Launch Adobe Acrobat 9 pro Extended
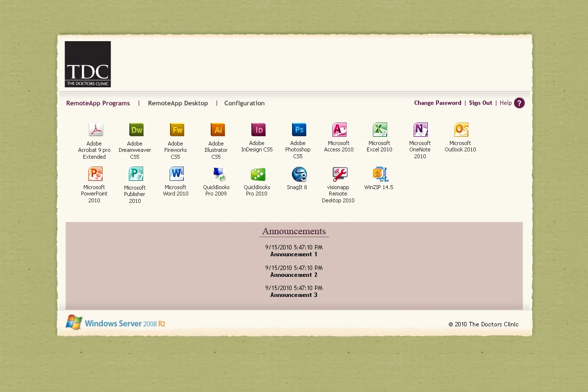Image resolution: width=588 pixels, height=392 pixels. point(96,130)
